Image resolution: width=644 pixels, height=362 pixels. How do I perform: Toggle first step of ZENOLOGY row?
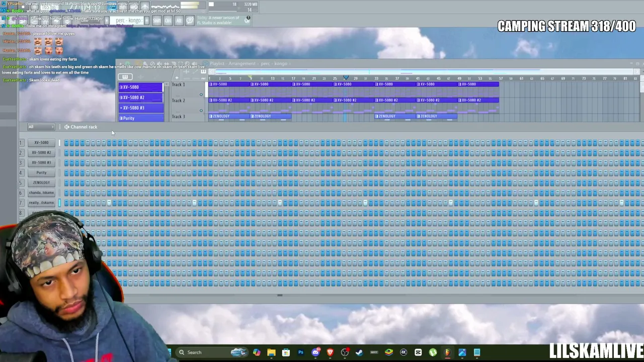66,183
